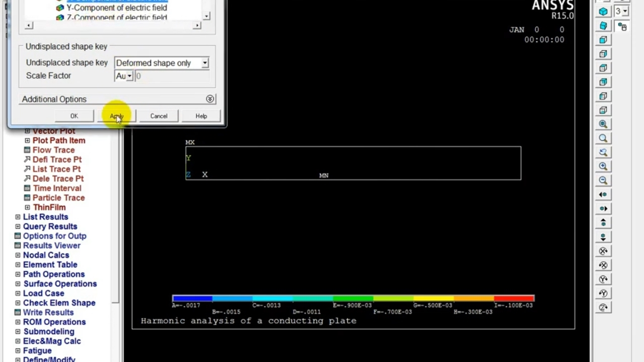Click the red contour legend band

coord(514,298)
